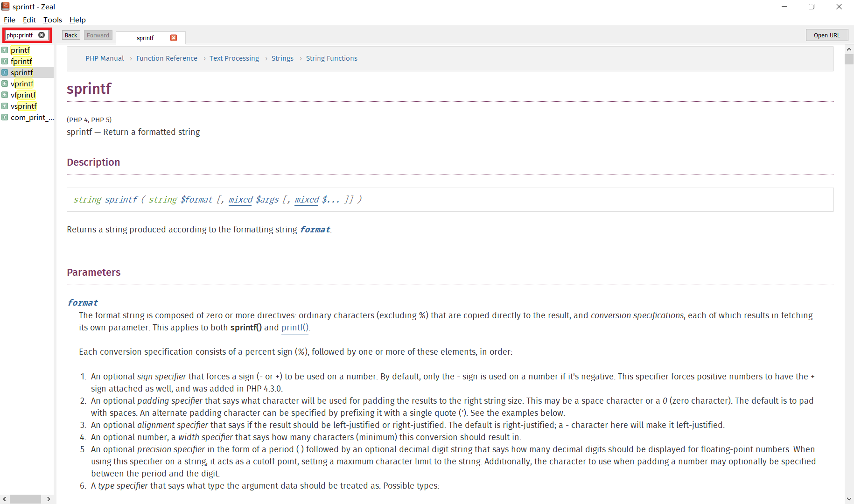The height and width of the screenshot is (504, 854).
Task: Open the Help menu
Action: tap(77, 20)
